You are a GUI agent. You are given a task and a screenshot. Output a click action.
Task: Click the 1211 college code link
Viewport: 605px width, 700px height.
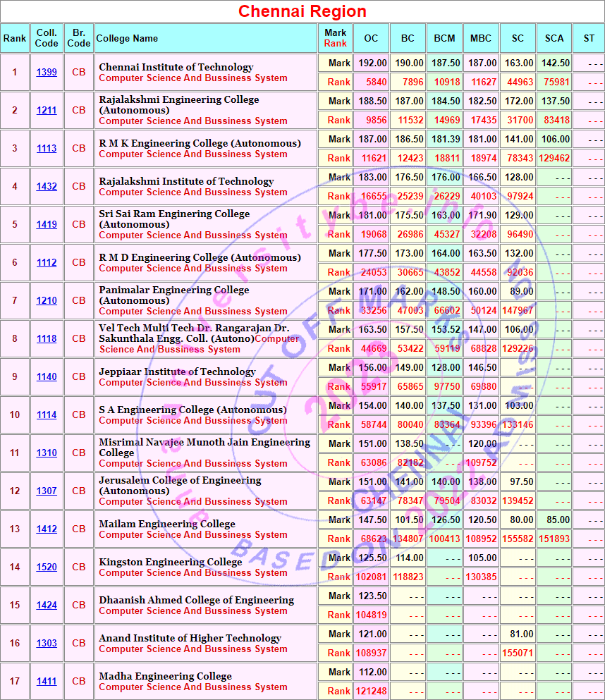[x=47, y=111]
